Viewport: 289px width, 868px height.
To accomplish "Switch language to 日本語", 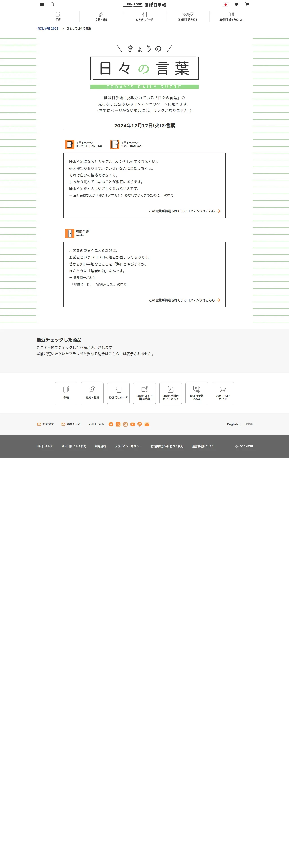I will [x=249, y=424].
